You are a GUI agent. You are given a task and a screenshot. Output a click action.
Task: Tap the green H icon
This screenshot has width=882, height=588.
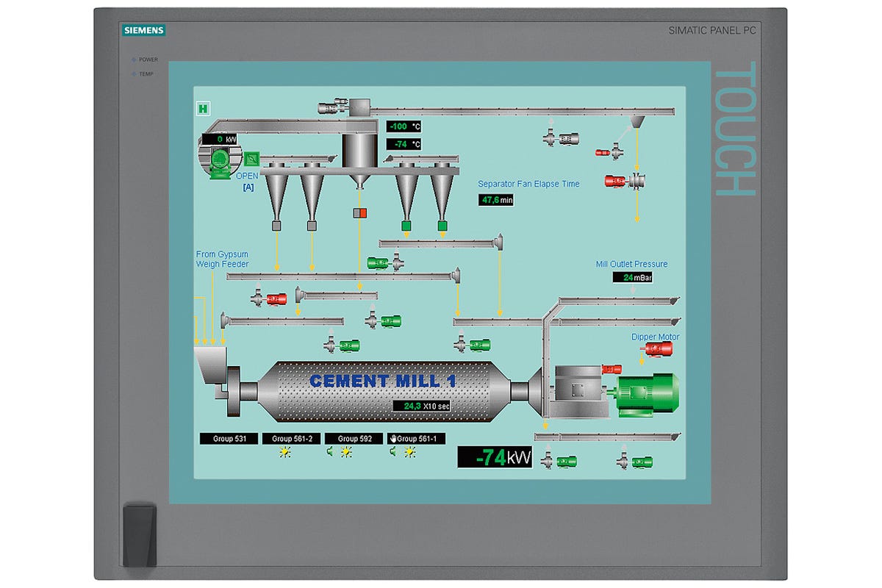204,109
